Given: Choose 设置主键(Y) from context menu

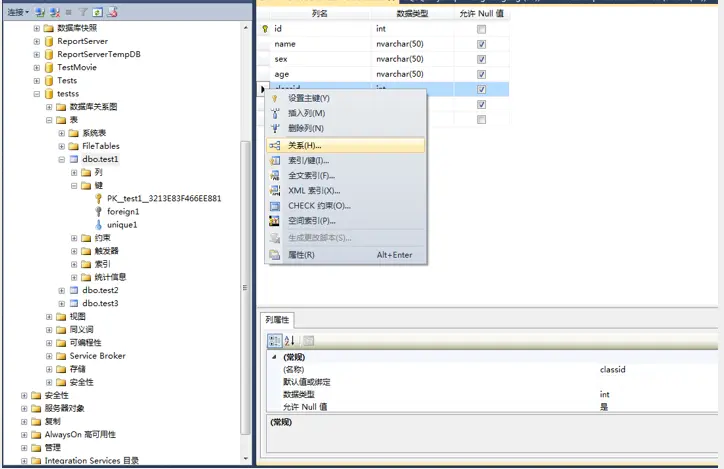Looking at the screenshot, I should coord(345,98).
